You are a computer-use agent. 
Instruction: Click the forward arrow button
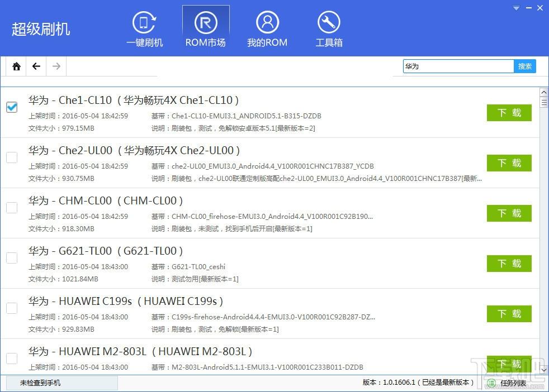point(56,66)
